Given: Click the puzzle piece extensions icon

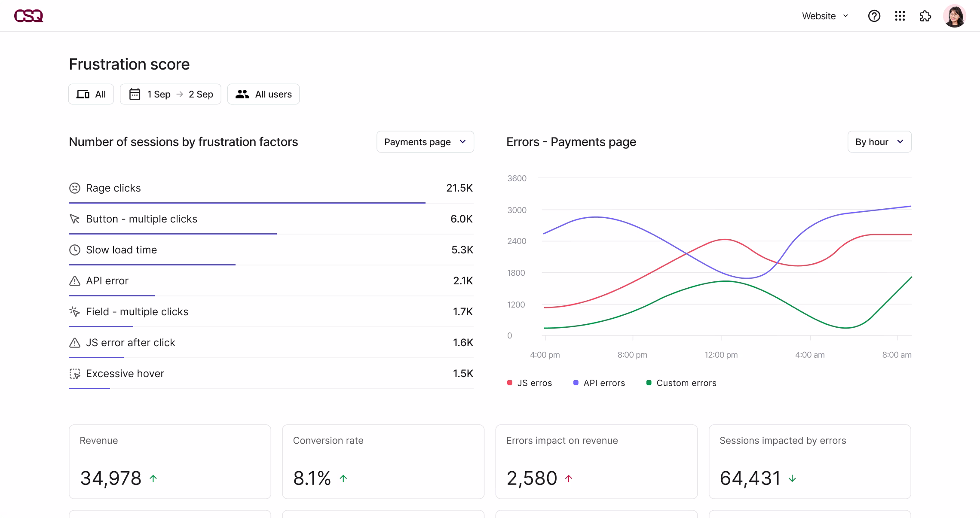Looking at the screenshot, I should 925,16.
